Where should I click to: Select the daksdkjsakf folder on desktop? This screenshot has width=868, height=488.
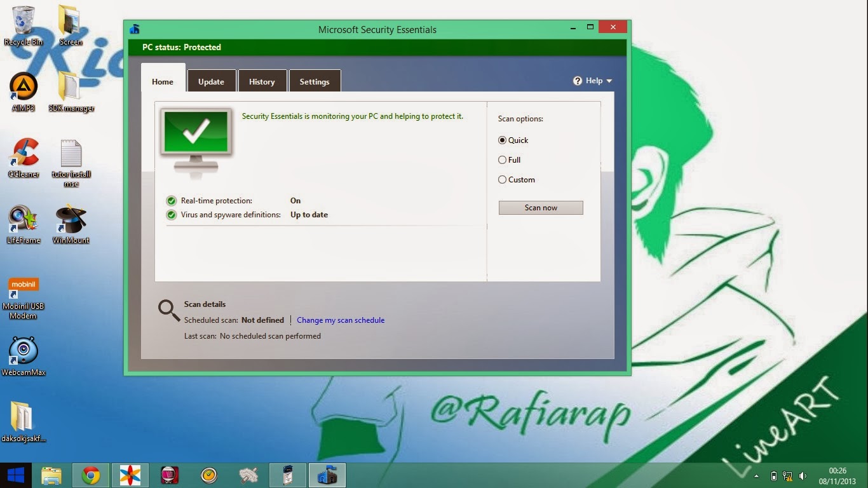[24, 422]
